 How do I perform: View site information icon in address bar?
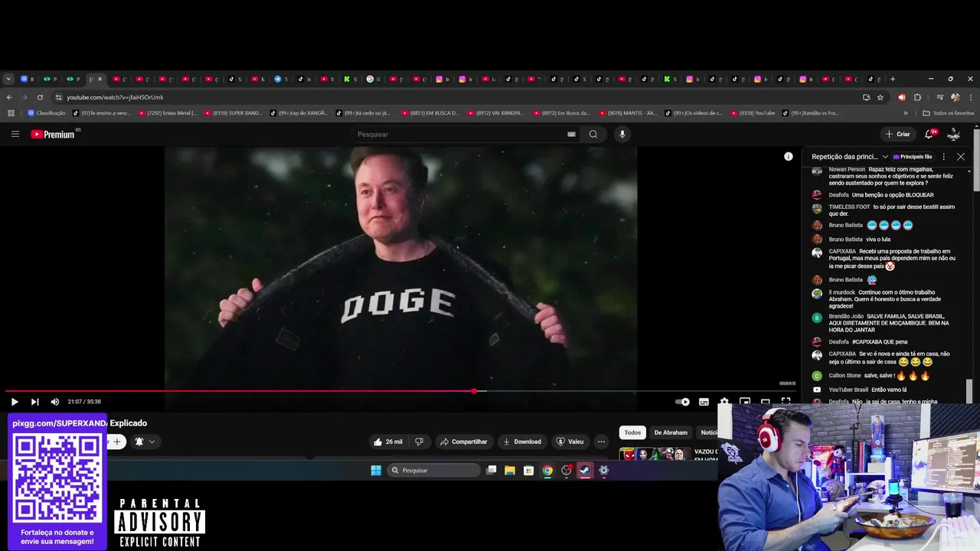(58, 97)
